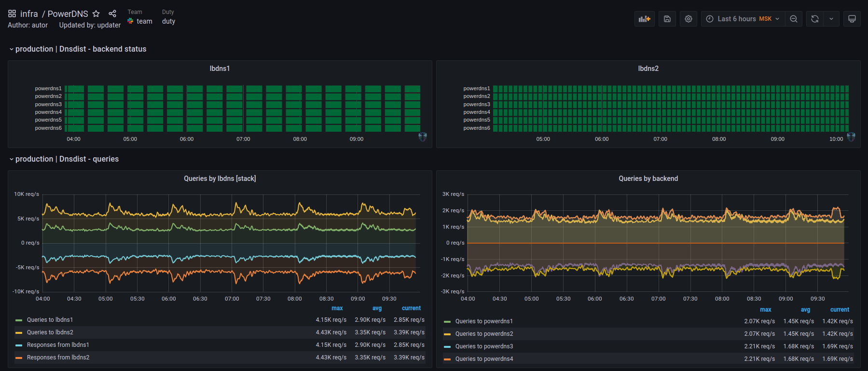Star the PowerDNS dashboard
This screenshot has height=371, width=868.
[x=96, y=14]
